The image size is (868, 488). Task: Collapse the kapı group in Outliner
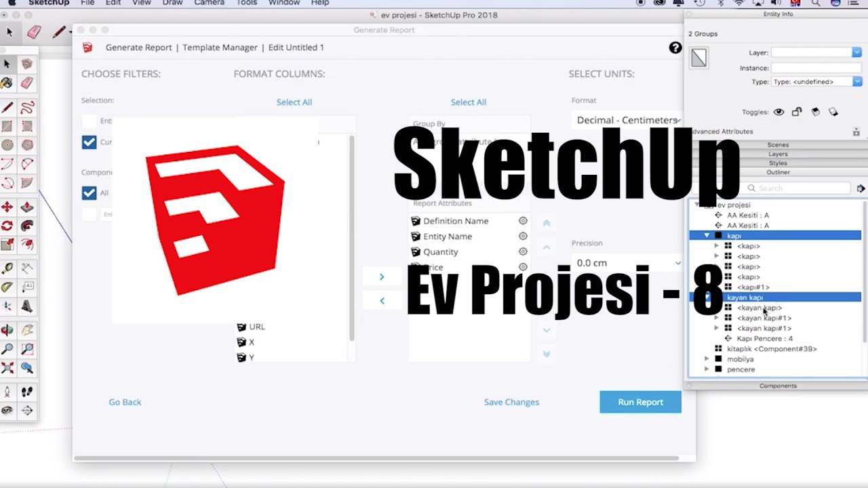pyautogui.click(x=707, y=236)
